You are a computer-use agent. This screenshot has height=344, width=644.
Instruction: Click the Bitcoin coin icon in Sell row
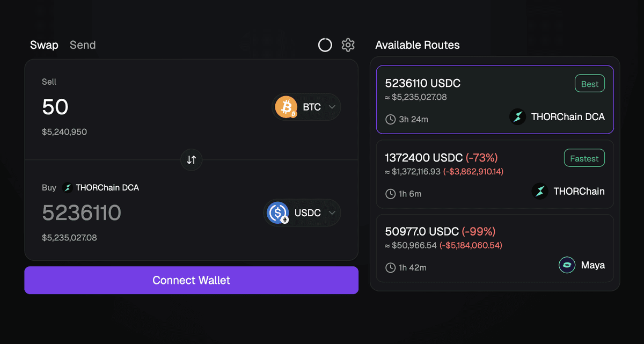click(x=285, y=107)
